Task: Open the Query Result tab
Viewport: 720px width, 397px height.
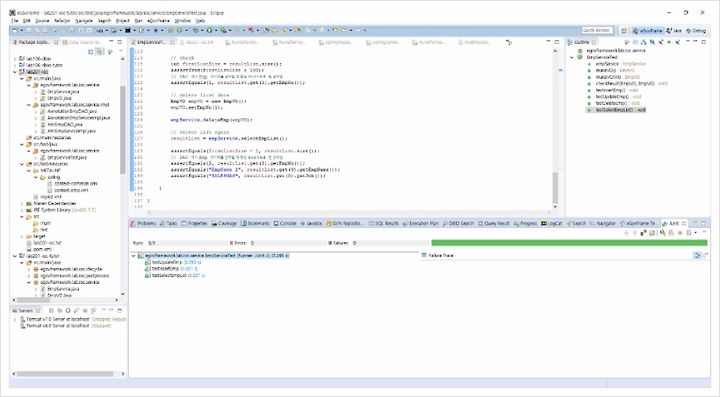Action: [494, 223]
